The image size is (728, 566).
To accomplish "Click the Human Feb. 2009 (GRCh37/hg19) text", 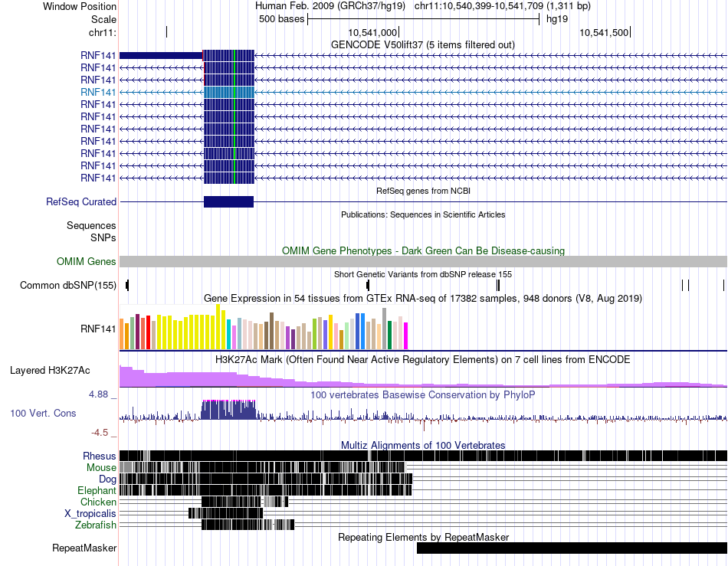I will point(330,6).
